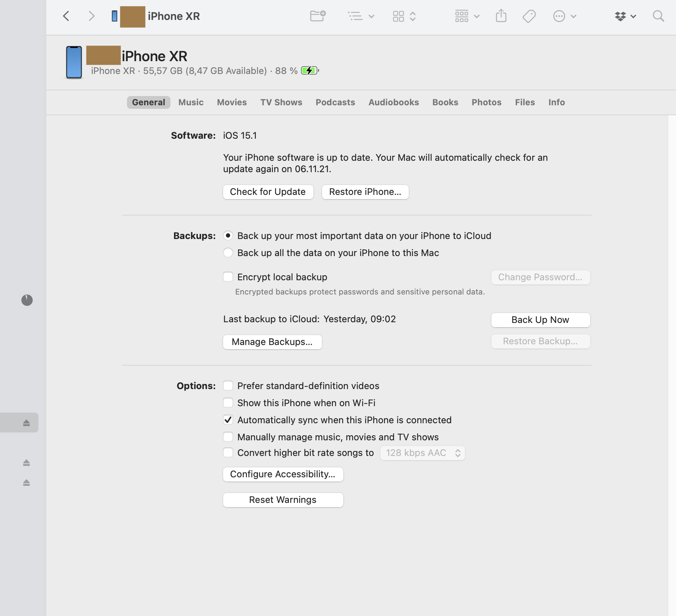Click the vertical scrollbar on the right edge
The image size is (676, 616).
672,365
